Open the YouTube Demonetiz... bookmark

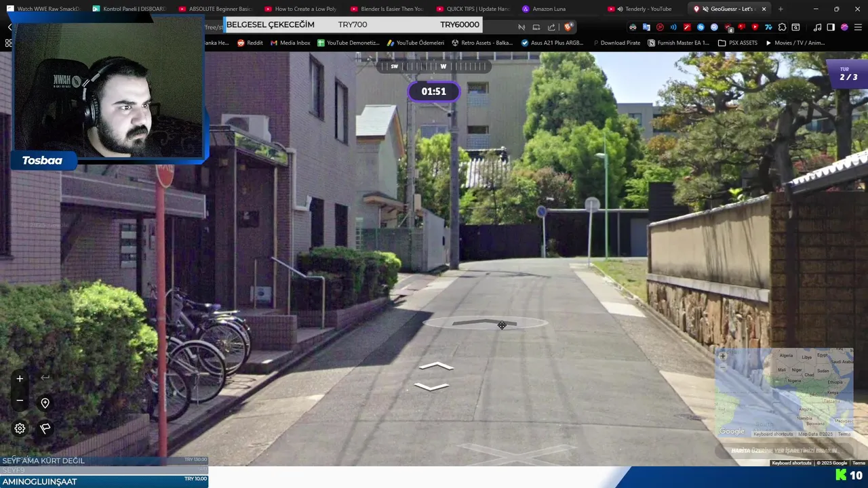click(x=348, y=43)
